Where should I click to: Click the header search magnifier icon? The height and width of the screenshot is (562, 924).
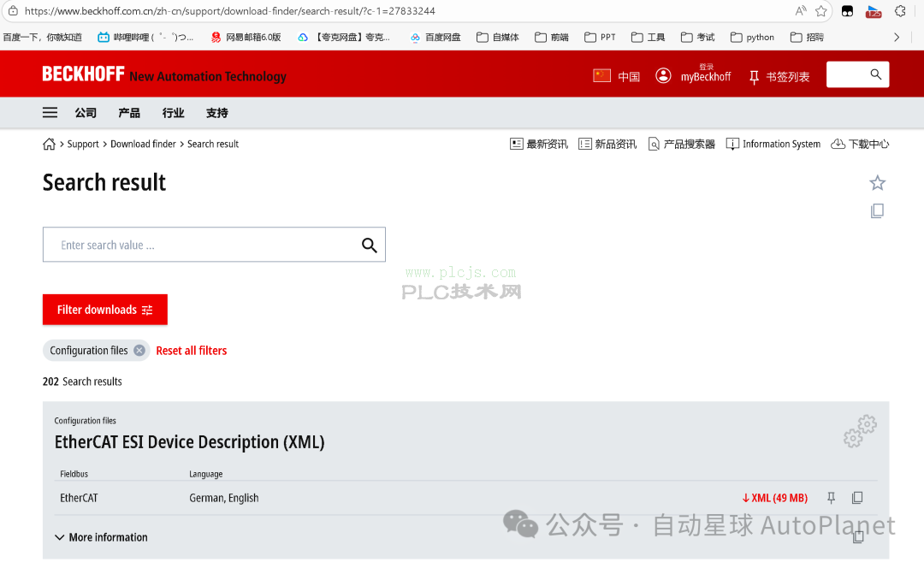tap(876, 74)
